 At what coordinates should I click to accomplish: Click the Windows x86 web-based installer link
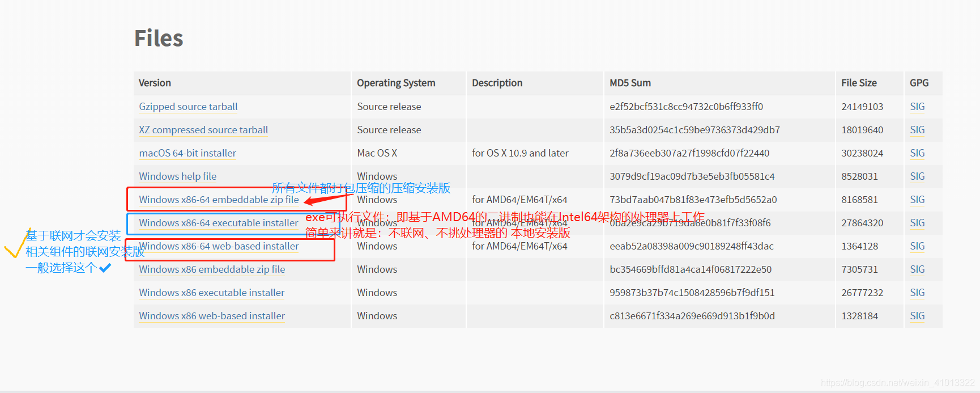(212, 316)
